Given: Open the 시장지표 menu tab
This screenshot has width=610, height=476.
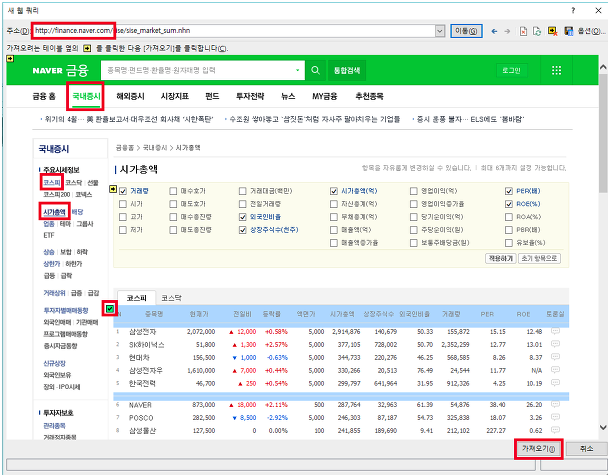Looking at the screenshot, I should pyautogui.click(x=175, y=96).
